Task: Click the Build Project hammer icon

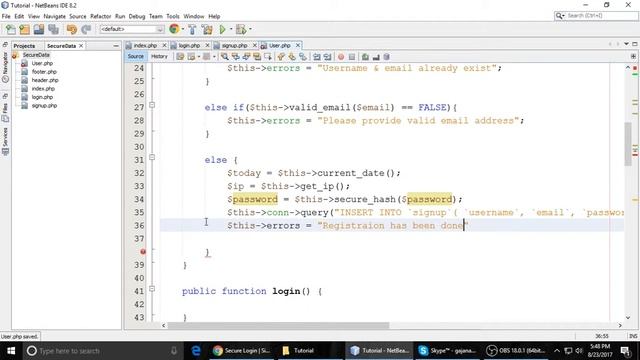Action: [192, 29]
